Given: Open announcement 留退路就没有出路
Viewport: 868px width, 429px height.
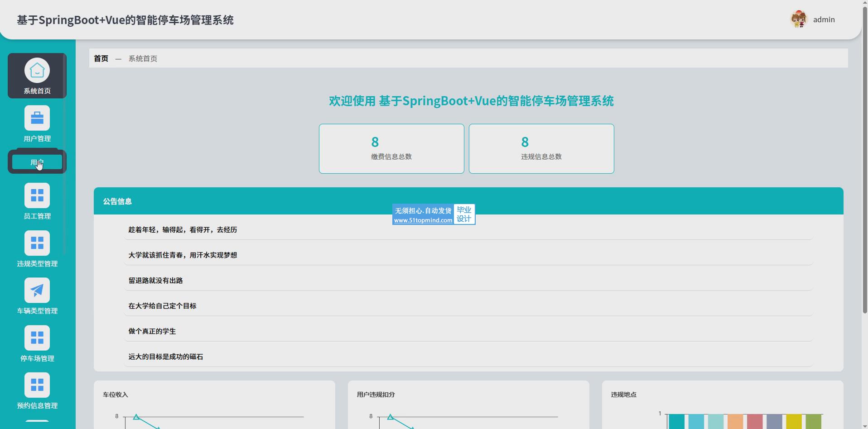Looking at the screenshot, I should tap(155, 281).
